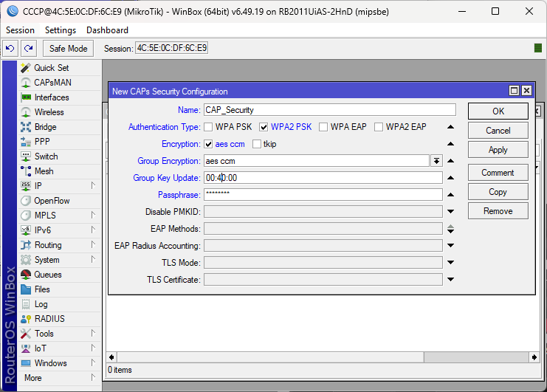Image resolution: width=547 pixels, height=392 pixels.
Task: Click the Redo toolbar icon
Action: pyautogui.click(x=29, y=48)
